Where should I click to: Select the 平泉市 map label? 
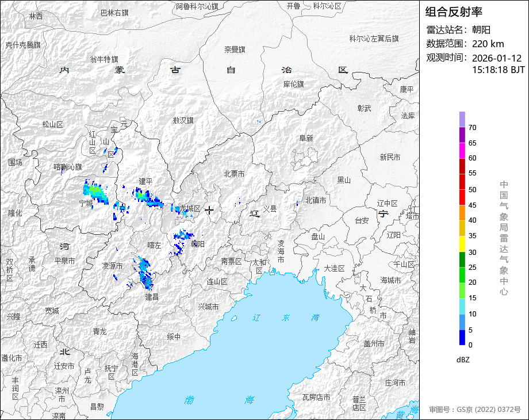tap(64, 261)
